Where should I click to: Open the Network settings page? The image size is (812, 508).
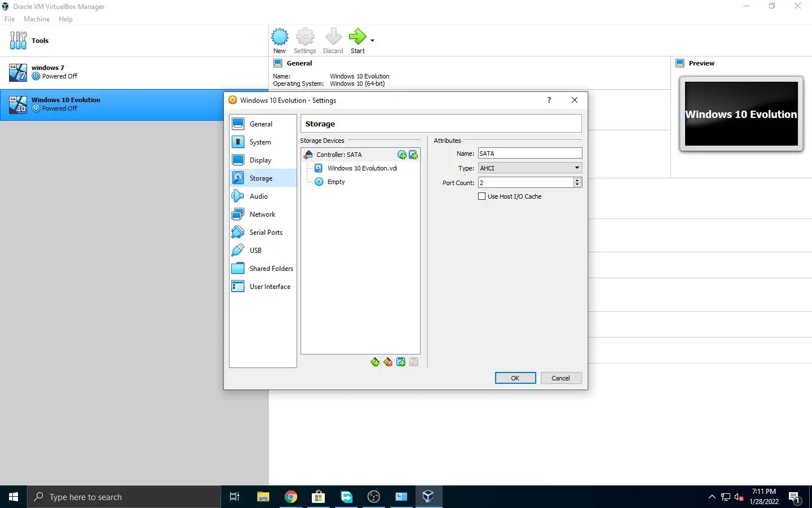click(x=263, y=214)
